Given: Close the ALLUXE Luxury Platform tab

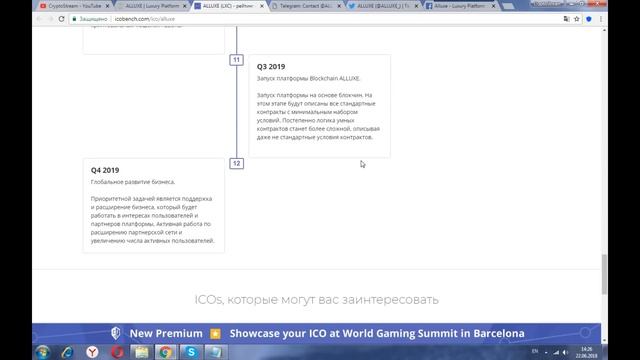Looking at the screenshot, I should (184, 6).
